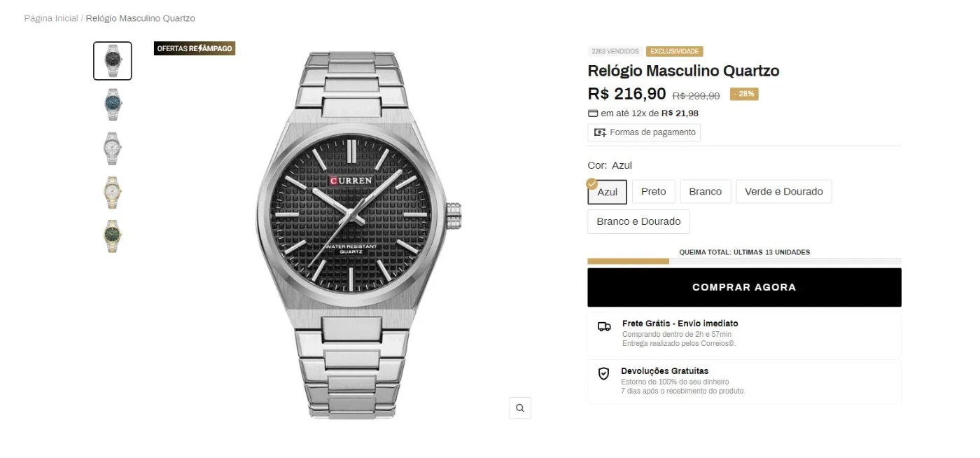Click the free shipping truck icon

click(604, 326)
